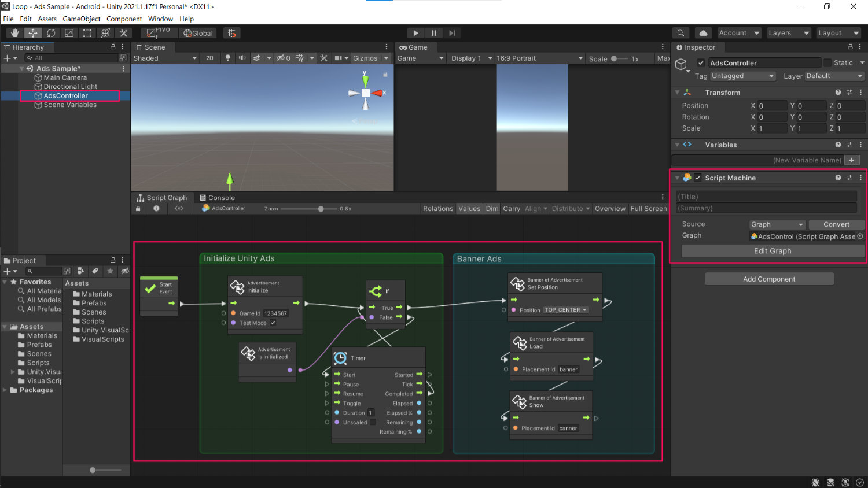This screenshot has width=868, height=488.
Task: Switch to the Scene tab
Action: (x=150, y=47)
